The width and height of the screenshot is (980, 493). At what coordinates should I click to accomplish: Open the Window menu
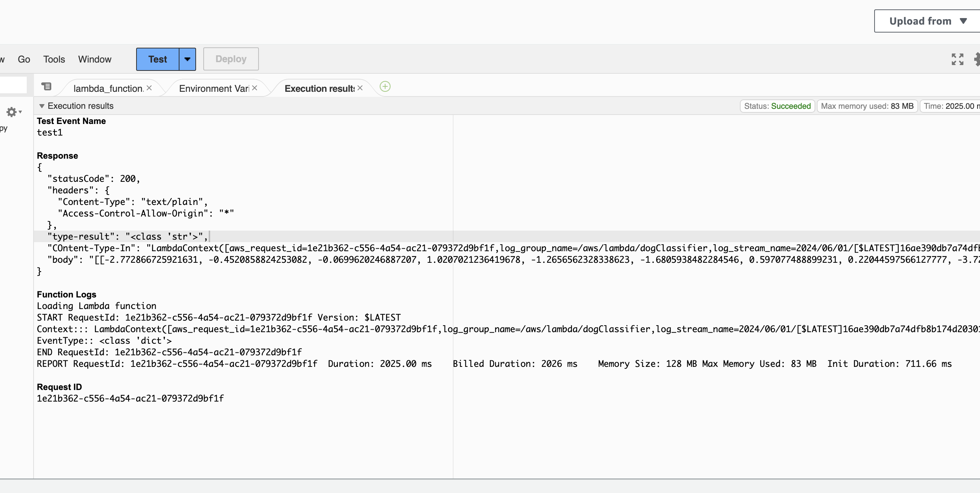point(95,59)
